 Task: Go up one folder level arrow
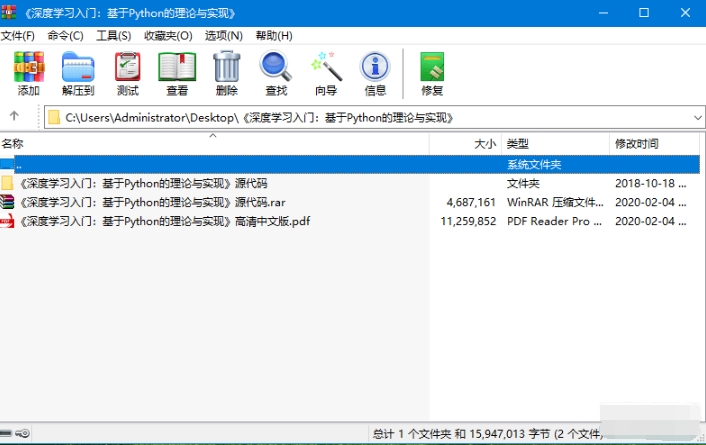pos(14,116)
